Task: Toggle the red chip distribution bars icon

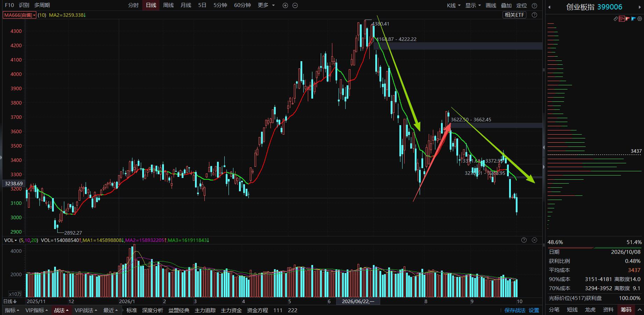Action: click(x=622, y=19)
